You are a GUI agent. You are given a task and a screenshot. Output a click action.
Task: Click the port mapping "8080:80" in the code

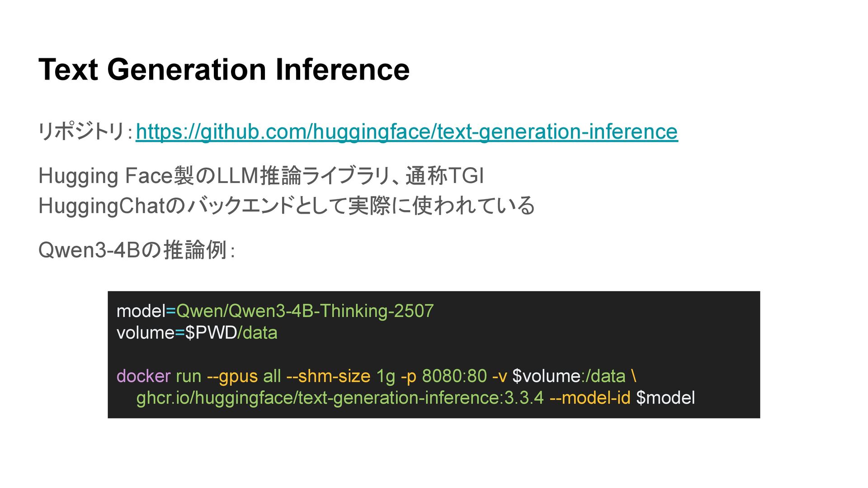click(454, 376)
